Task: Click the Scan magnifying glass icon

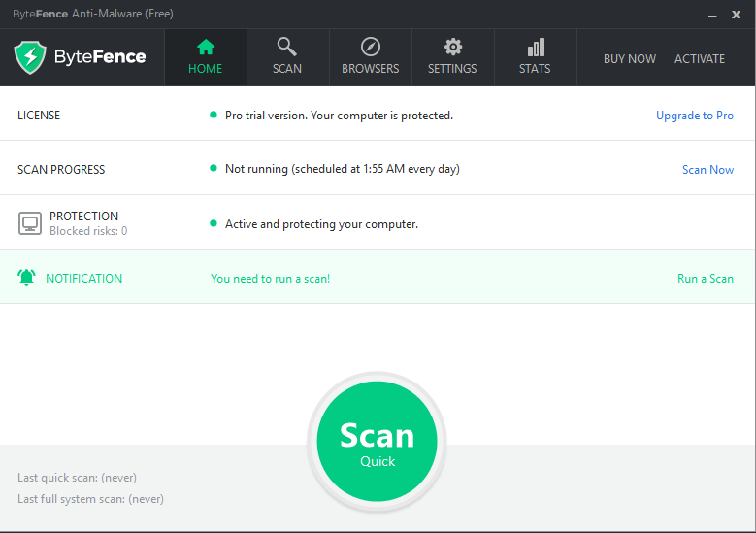Action: (x=287, y=47)
